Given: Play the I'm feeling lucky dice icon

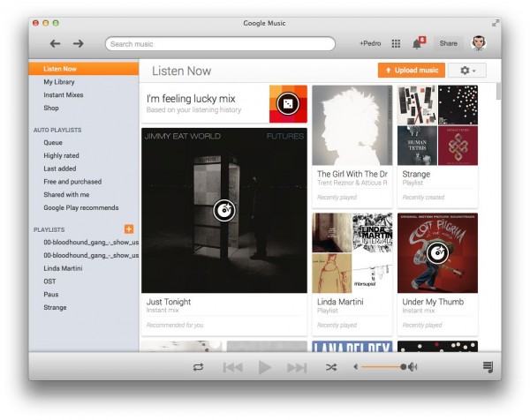Looking at the screenshot, I should [288, 103].
